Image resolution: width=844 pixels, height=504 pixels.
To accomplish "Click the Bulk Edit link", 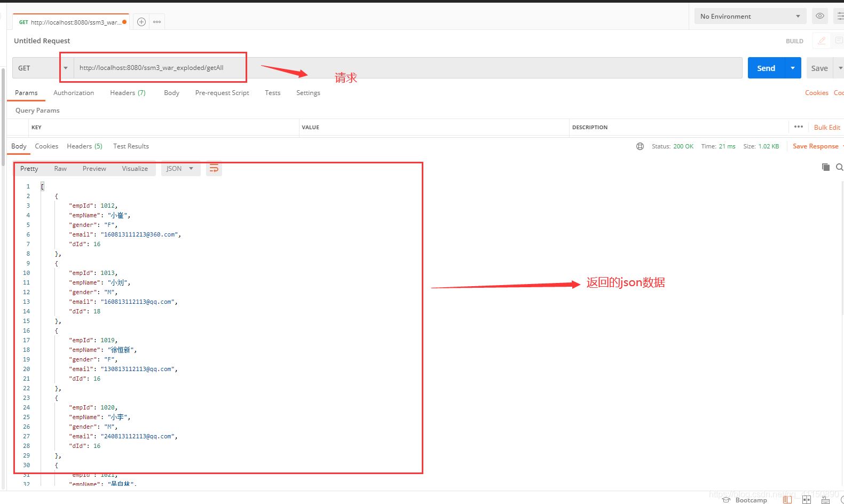I will point(827,127).
